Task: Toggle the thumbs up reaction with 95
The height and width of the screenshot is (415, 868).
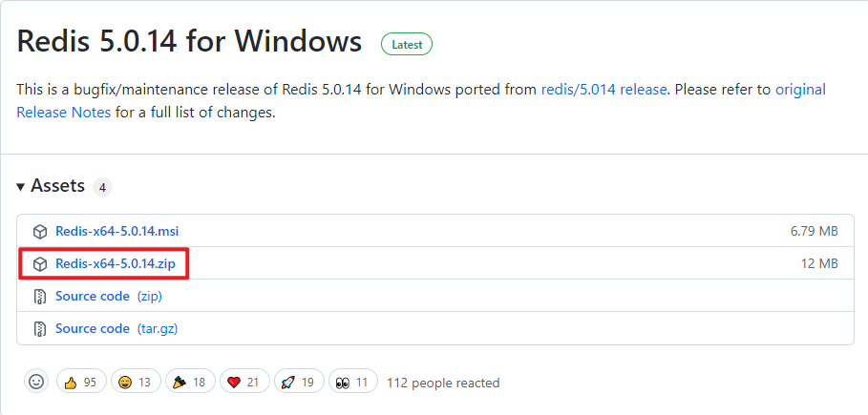Action: (x=81, y=382)
